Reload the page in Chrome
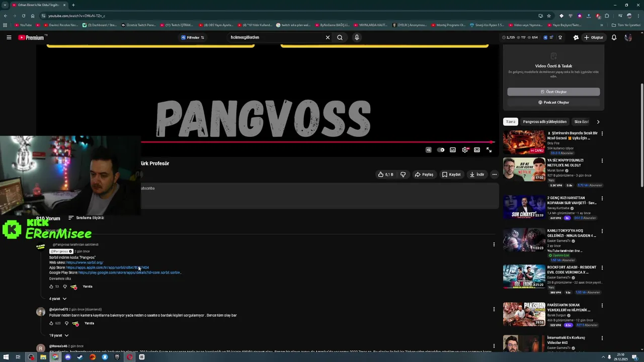Image resolution: width=644 pixels, height=362 pixels. point(23,16)
